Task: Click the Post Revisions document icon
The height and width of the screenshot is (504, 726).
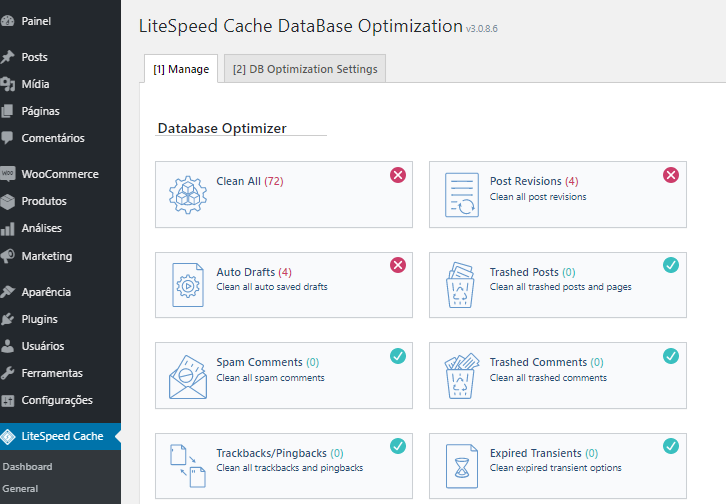Action: [461, 194]
